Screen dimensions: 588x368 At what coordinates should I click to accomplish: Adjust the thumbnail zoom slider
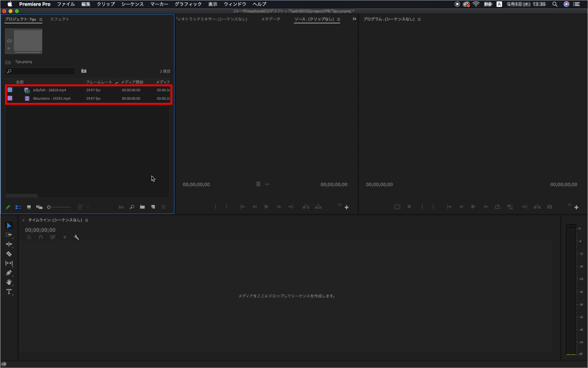(x=49, y=207)
